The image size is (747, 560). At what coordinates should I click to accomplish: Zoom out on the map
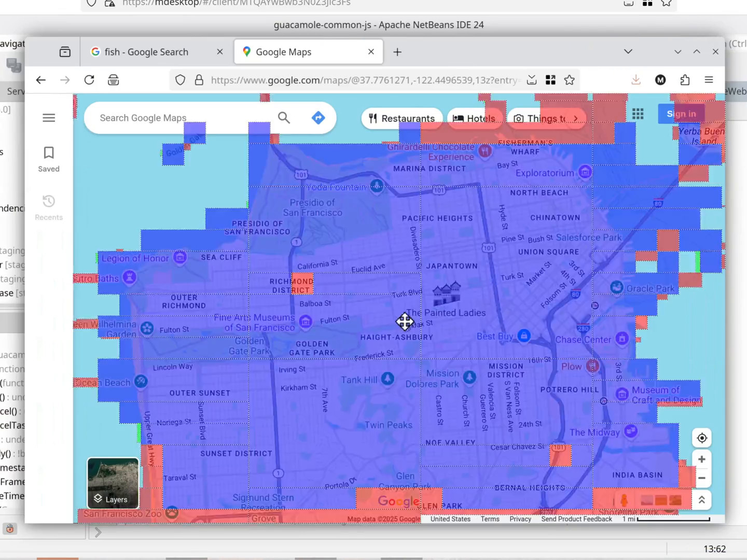pos(701,478)
